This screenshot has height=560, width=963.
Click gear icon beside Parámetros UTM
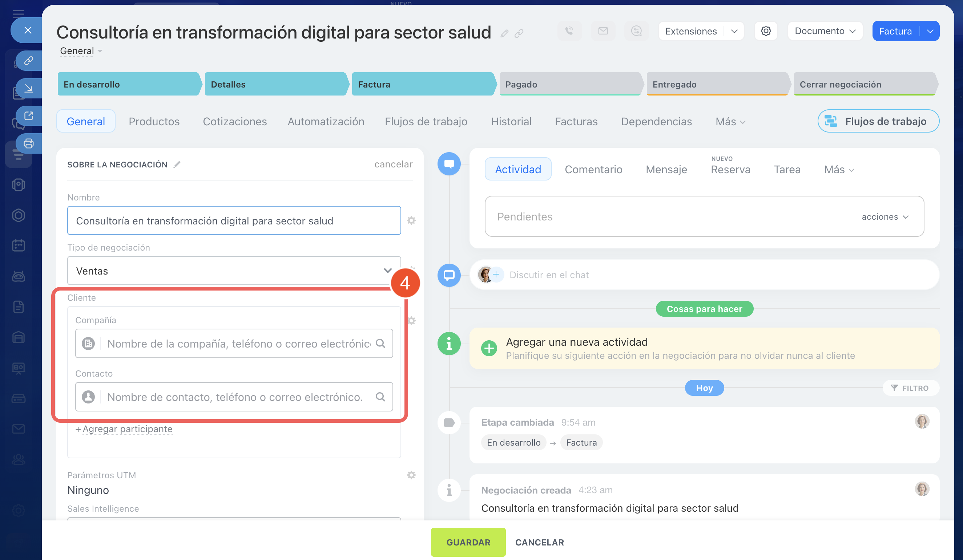pyautogui.click(x=411, y=475)
